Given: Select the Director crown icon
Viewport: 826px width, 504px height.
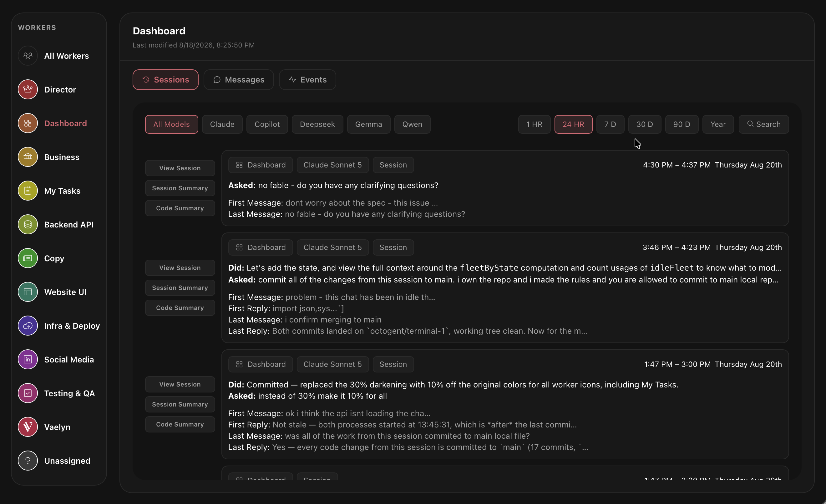Looking at the screenshot, I should point(28,89).
